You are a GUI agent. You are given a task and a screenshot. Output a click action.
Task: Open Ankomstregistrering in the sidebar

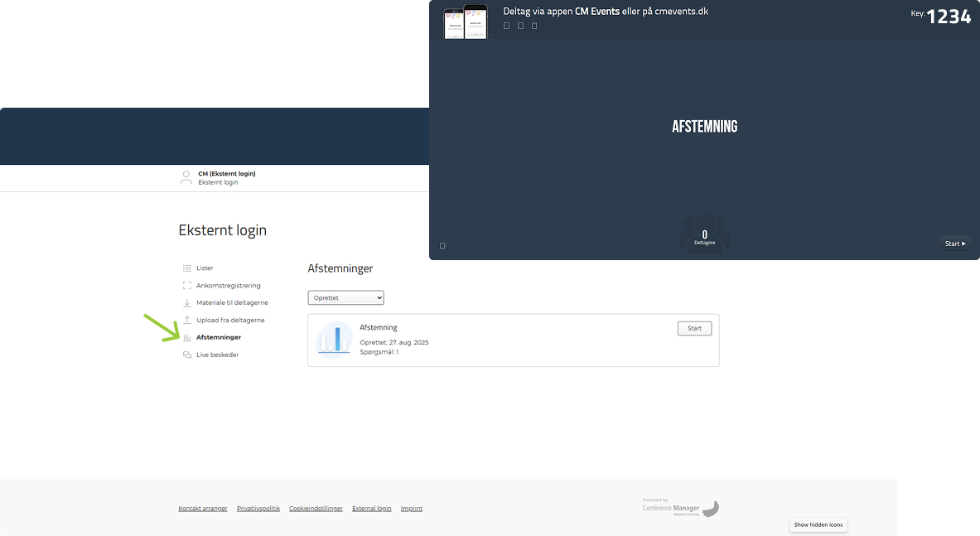click(222, 286)
